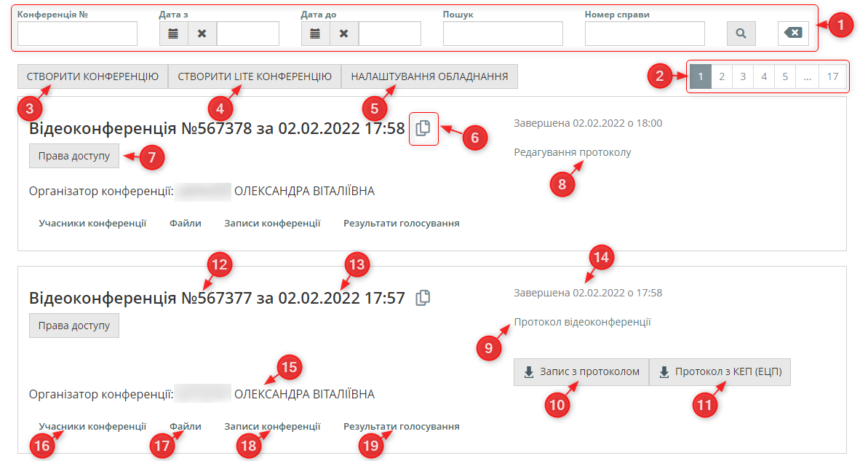The height and width of the screenshot is (461, 868).
Task: Download Протокол з КЕП (ЕЦП)
Action: 720,372
